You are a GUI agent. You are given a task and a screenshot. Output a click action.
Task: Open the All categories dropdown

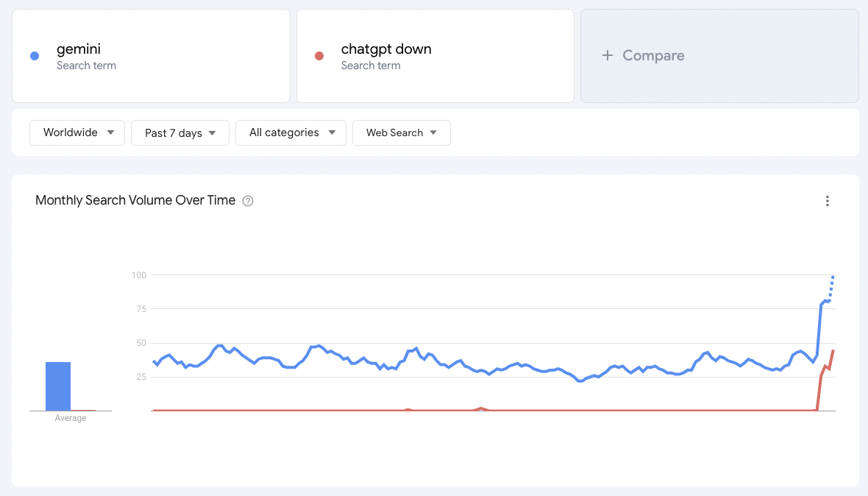[291, 132]
